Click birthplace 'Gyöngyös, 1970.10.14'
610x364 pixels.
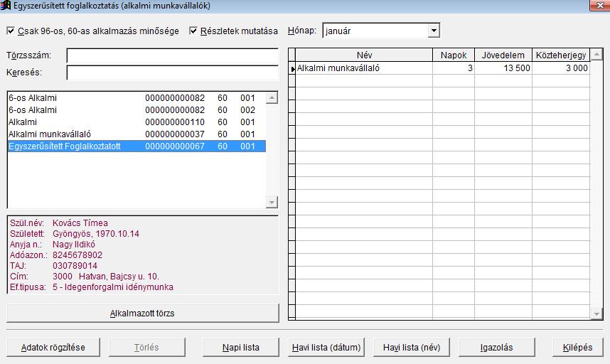[x=96, y=234]
